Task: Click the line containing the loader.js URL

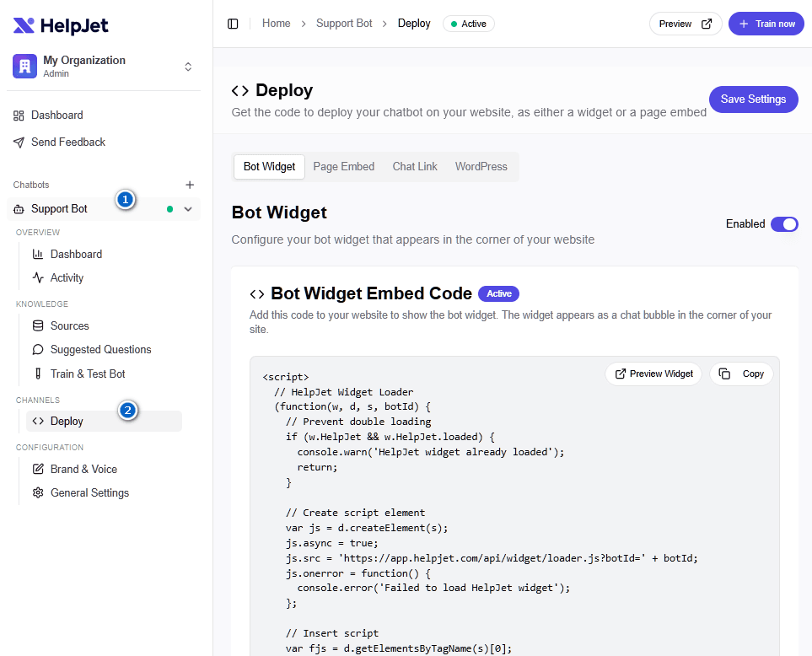Action: point(492,558)
